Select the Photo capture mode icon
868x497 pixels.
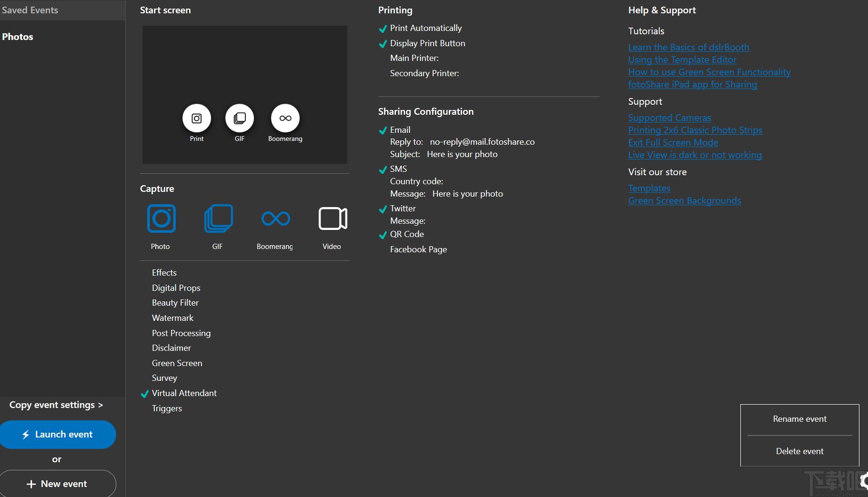point(161,219)
